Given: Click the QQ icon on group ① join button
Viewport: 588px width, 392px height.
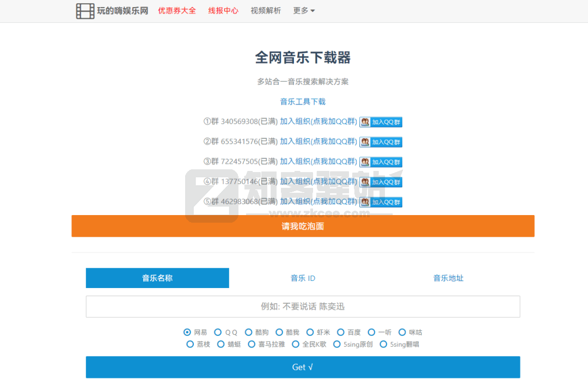Looking at the screenshot, I should point(365,121).
